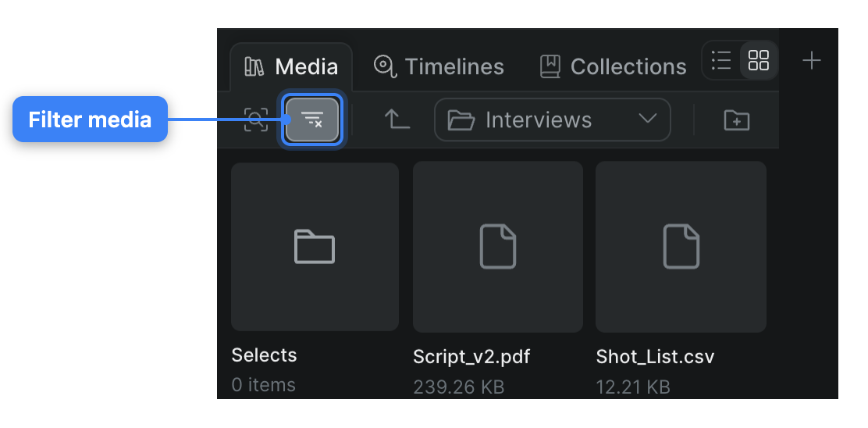Open the Interviews folder dropdown

click(553, 119)
